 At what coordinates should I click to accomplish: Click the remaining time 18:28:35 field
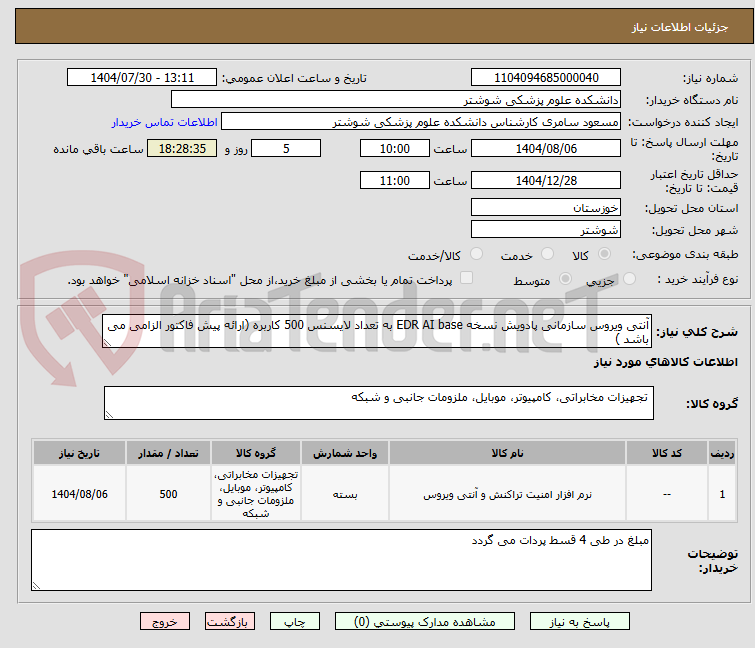tap(182, 148)
